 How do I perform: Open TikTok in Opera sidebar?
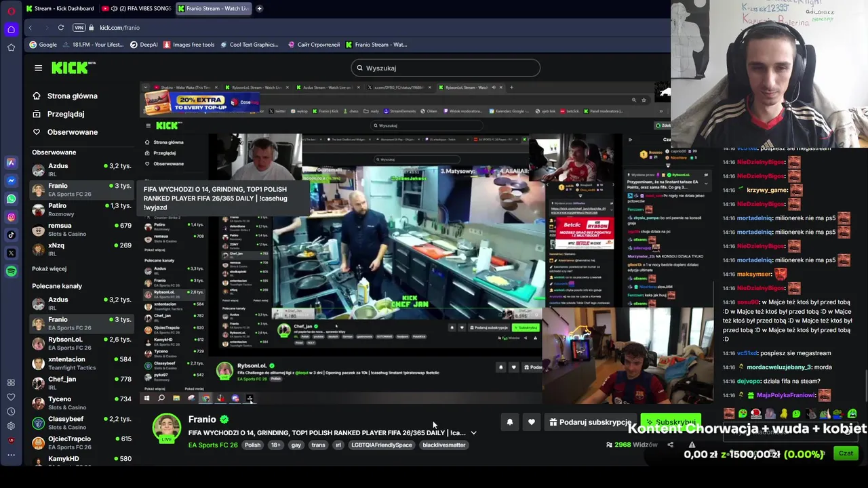coord(11,235)
